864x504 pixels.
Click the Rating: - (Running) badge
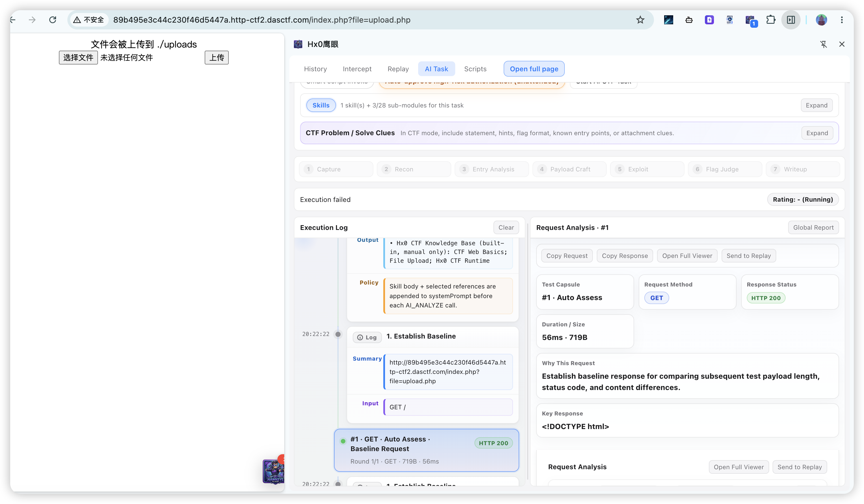(x=803, y=199)
